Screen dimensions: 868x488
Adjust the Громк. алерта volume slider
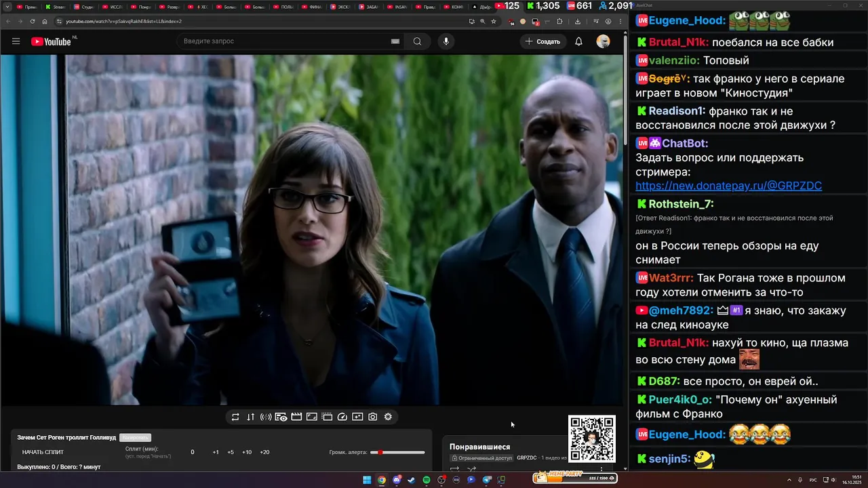coord(397,452)
